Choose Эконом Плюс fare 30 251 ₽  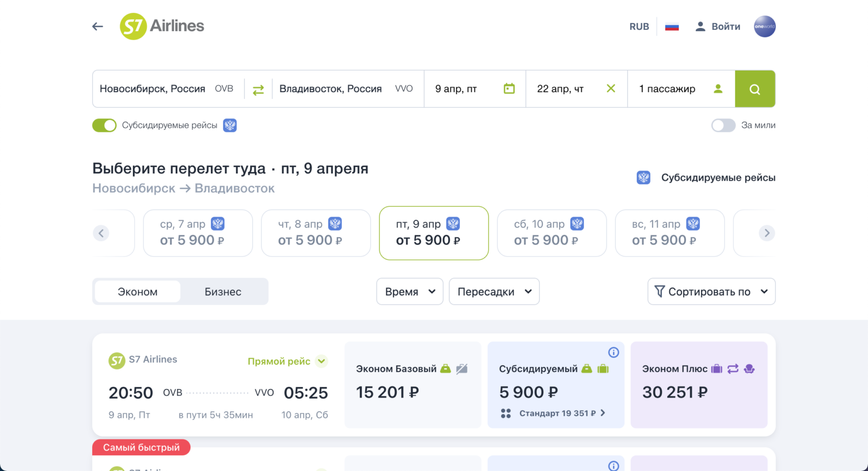pyautogui.click(x=699, y=385)
